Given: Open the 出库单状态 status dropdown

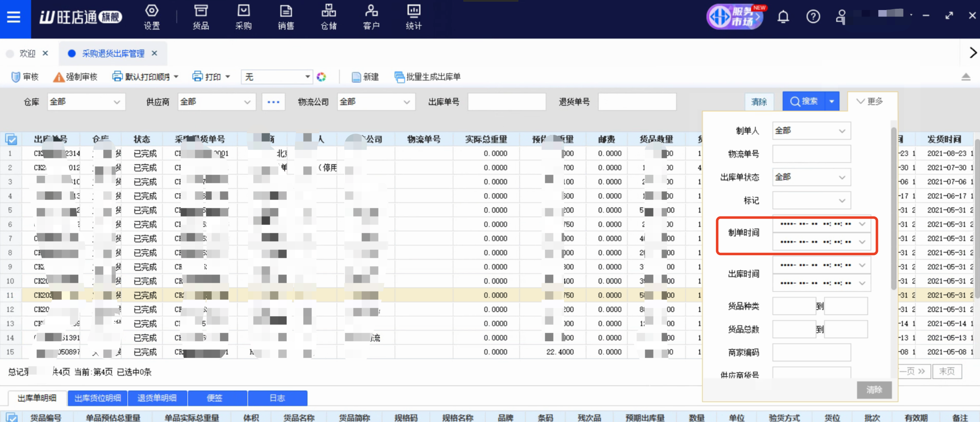Looking at the screenshot, I should tap(811, 177).
